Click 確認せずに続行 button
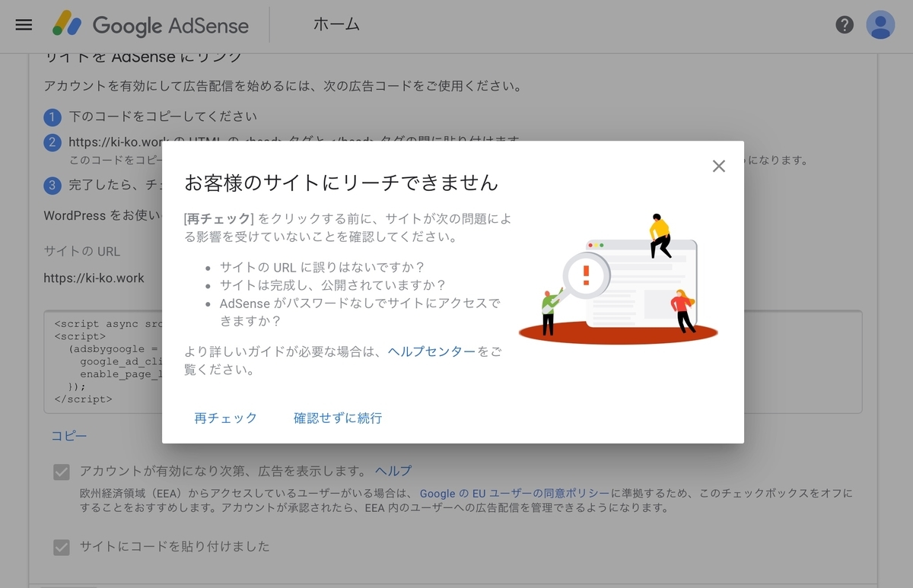This screenshot has width=913, height=588. coord(338,418)
